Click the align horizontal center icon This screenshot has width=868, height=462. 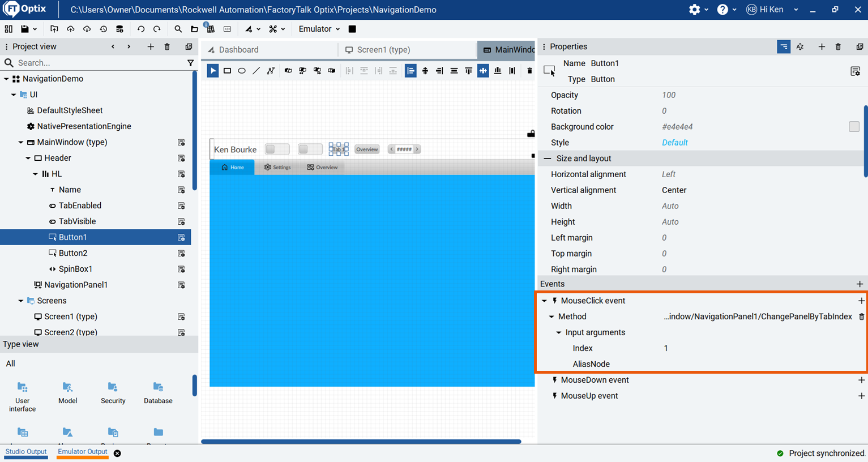(x=425, y=71)
